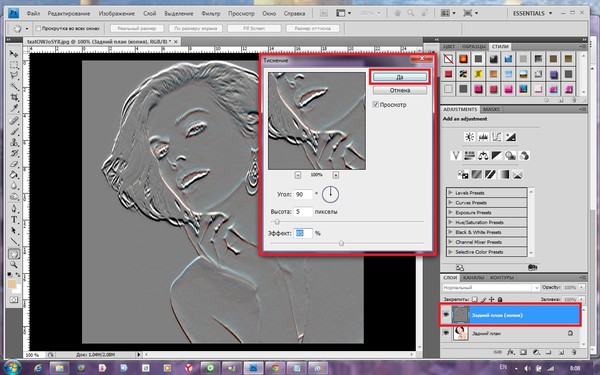Screen dimensions: 600x375
Task: Toggle Прокрутка во всех окнах checkbox
Action: (38, 28)
